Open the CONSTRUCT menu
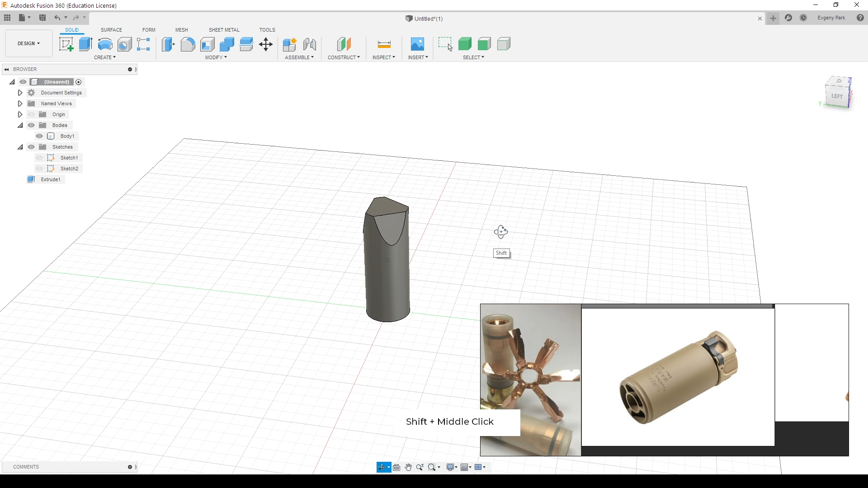Image resolution: width=868 pixels, height=488 pixels. pyautogui.click(x=344, y=57)
